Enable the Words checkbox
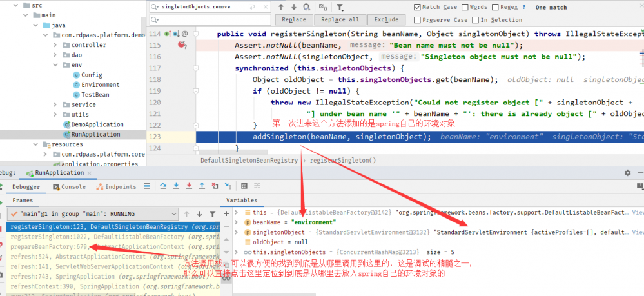The width and height of the screenshot is (644, 296). [x=465, y=7]
